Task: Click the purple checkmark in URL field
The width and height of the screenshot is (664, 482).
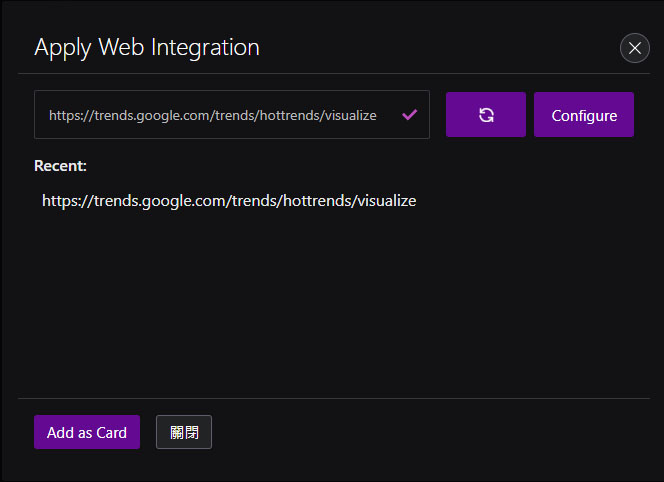Action: 409,114
